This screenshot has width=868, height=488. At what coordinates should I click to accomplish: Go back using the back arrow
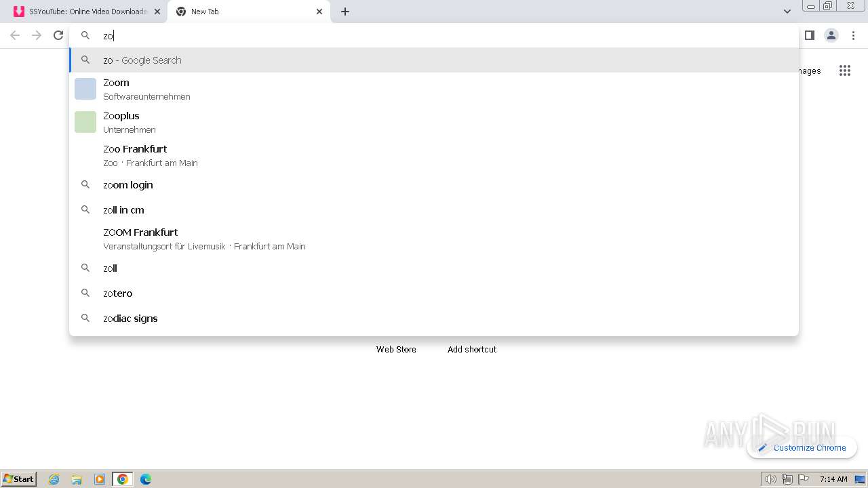(x=15, y=35)
